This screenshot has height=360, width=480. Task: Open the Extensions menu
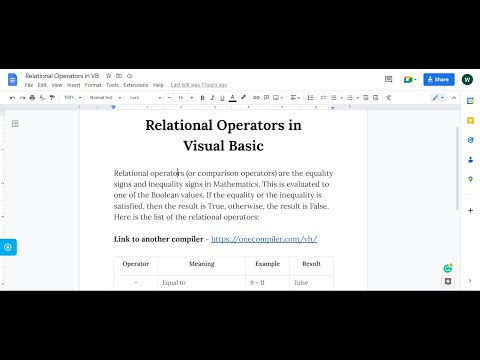coord(136,85)
